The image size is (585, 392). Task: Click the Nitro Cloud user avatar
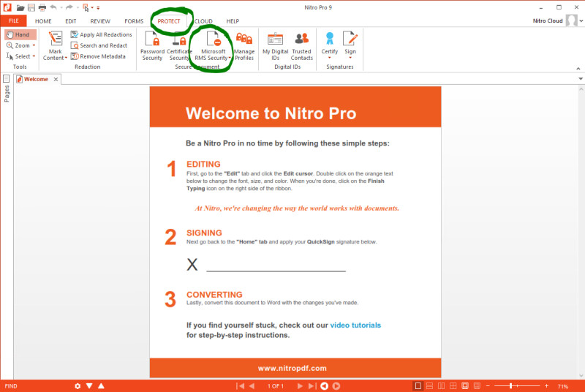click(571, 20)
